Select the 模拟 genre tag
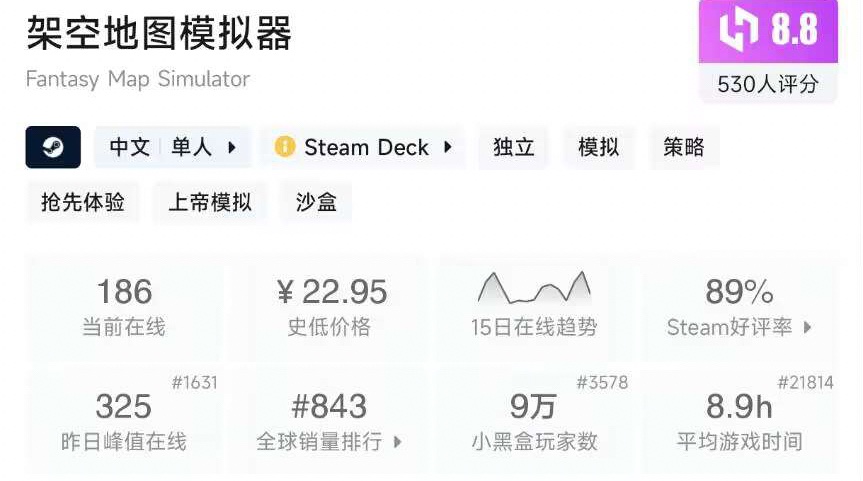Viewport: 863px width, 481px height. (599, 148)
